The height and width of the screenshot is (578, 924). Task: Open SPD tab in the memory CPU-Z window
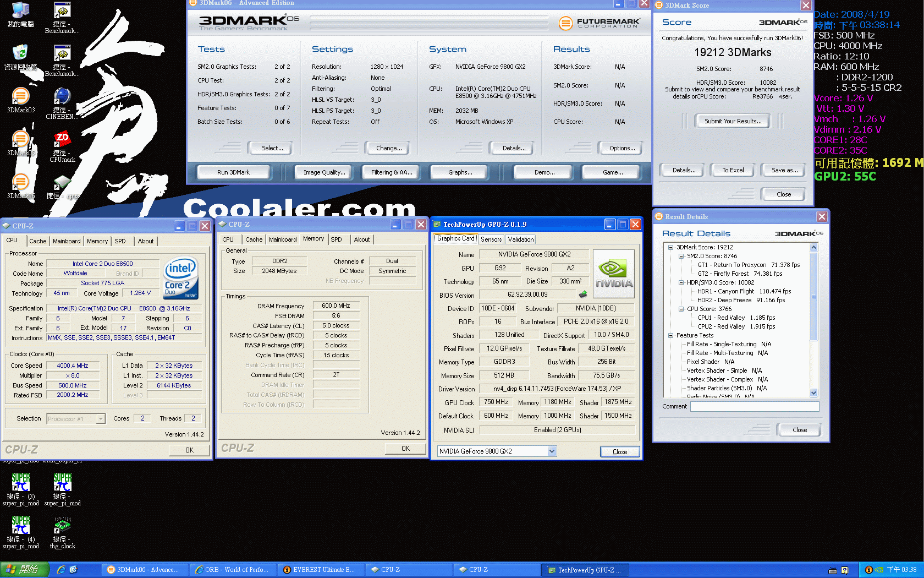point(337,239)
